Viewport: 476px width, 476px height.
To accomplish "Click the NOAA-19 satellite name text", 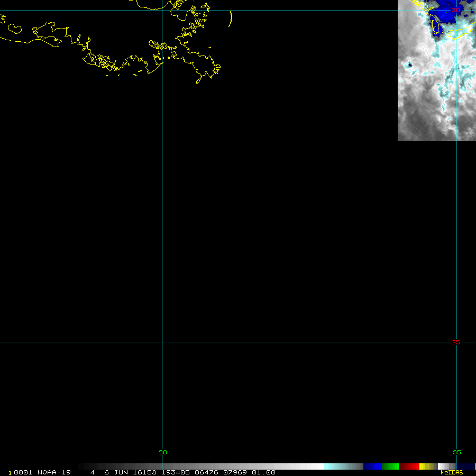I will pyautogui.click(x=53, y=472).
